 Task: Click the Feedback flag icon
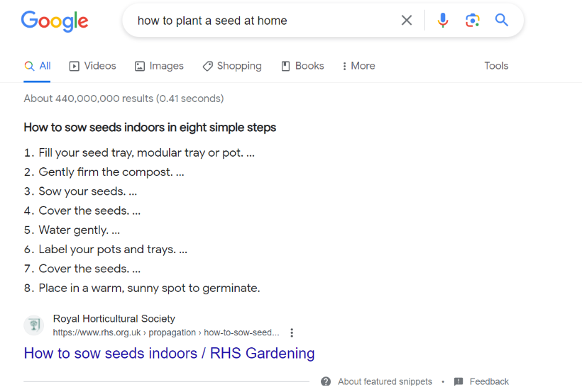(x=459, y=381)
